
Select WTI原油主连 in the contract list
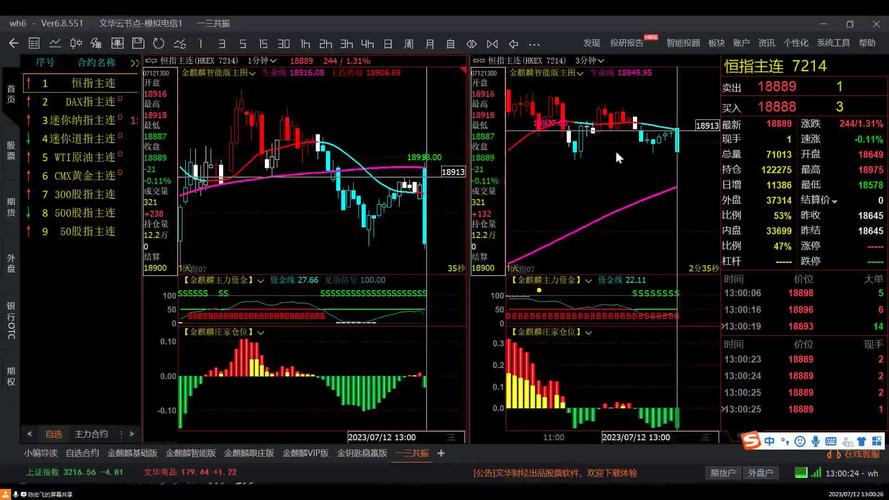pyautogui.click(x=84, y=157)
